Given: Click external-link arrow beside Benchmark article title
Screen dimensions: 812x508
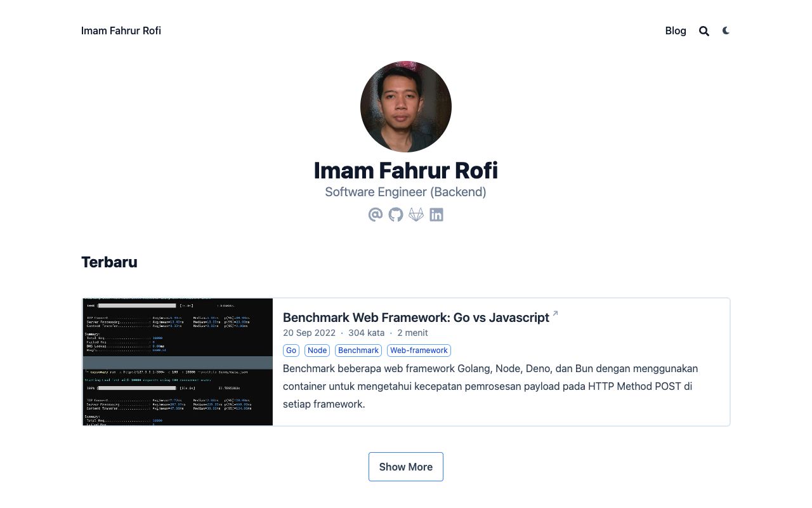Looking at the screenshot, I should pyautogui.click(x=556, y=313).
